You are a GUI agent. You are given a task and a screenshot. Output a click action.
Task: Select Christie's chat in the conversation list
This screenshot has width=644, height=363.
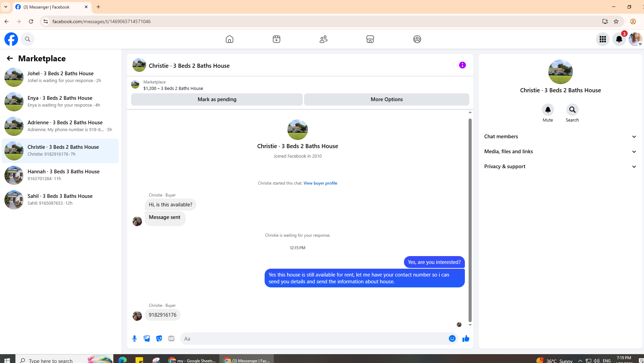[x=60, y=151]
